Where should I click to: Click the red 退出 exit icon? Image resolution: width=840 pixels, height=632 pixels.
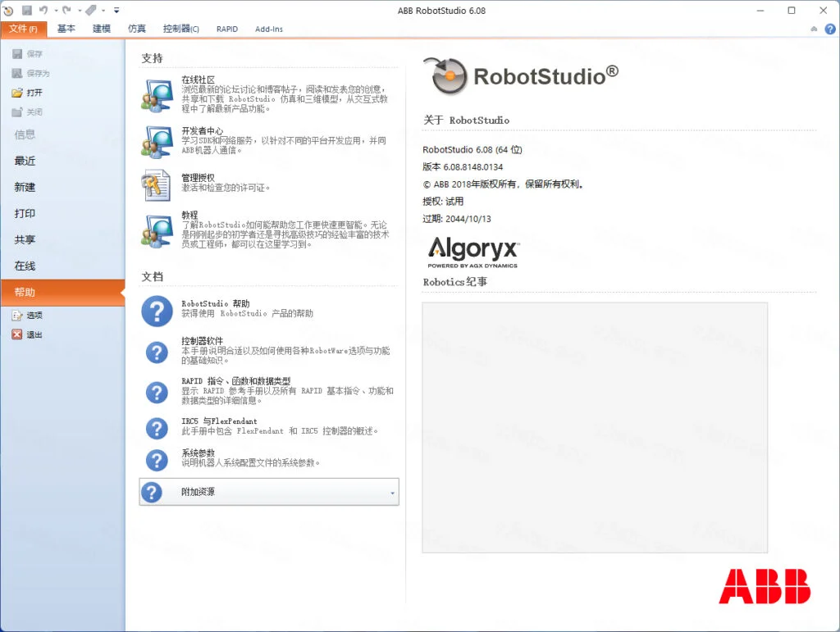[x=17, y=334]
